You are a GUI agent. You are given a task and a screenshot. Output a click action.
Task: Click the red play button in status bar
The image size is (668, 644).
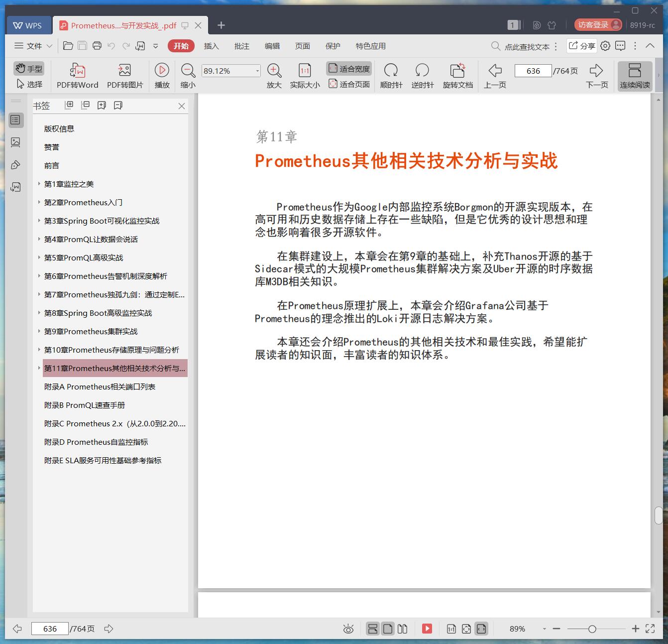point(427,629)
